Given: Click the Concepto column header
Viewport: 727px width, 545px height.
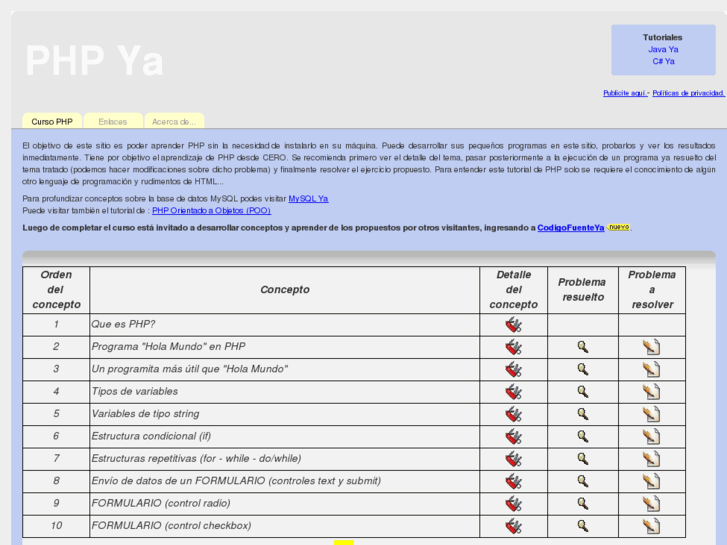Looking at the screenshot, I should tap(285, 290).
